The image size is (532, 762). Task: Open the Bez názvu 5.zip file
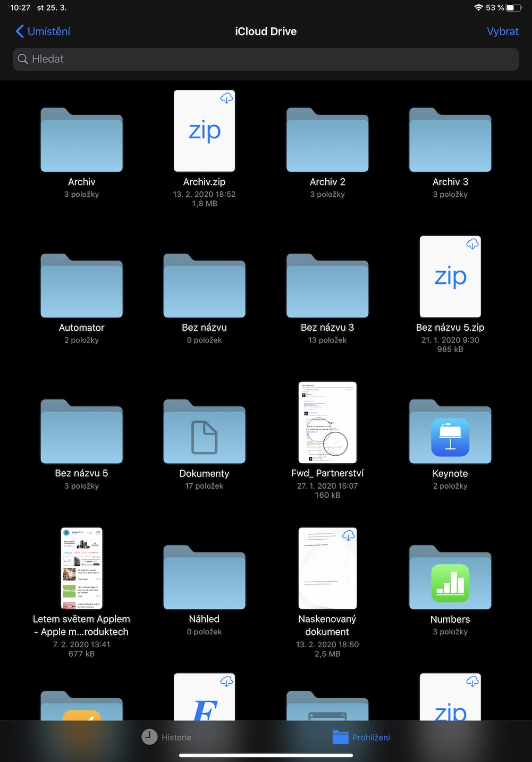pos(450,277)
